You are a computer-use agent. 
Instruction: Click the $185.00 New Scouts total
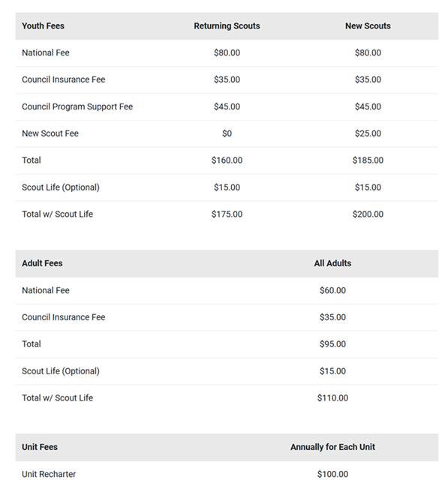(368, 160)
